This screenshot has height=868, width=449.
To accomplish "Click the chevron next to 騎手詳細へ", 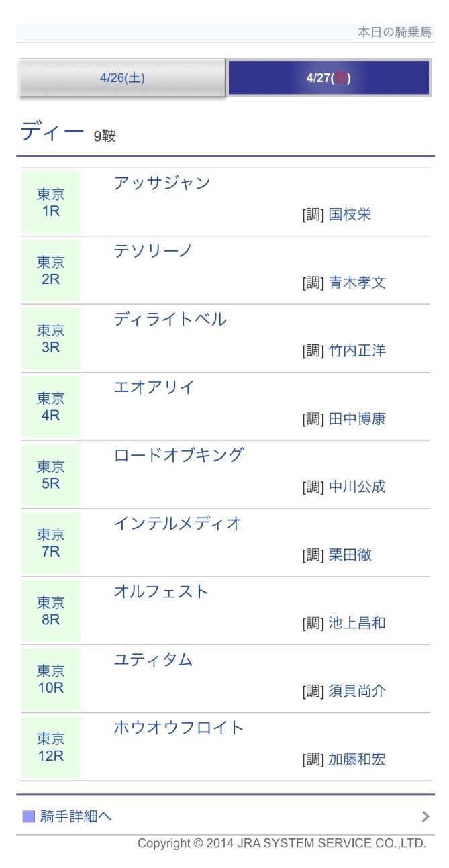I will click(x=426, y=816).
